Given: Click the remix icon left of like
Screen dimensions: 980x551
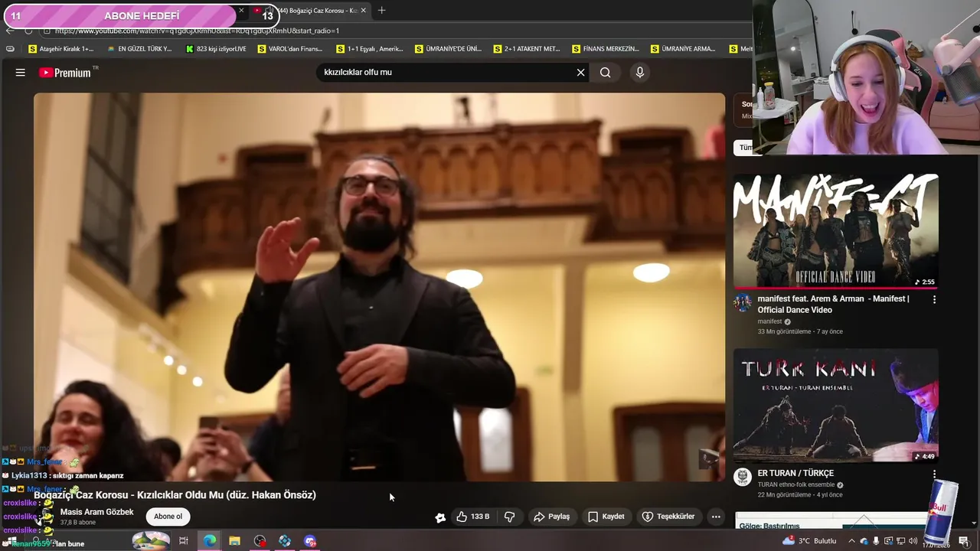Looking at the screenshot, I should click(440, 517).
